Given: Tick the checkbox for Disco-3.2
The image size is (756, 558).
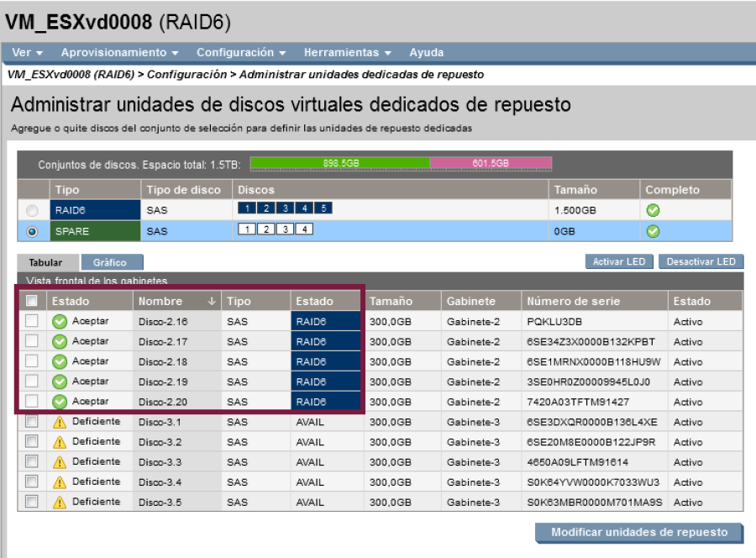Looking at the screenshot, I should click(x=32, y=441).
